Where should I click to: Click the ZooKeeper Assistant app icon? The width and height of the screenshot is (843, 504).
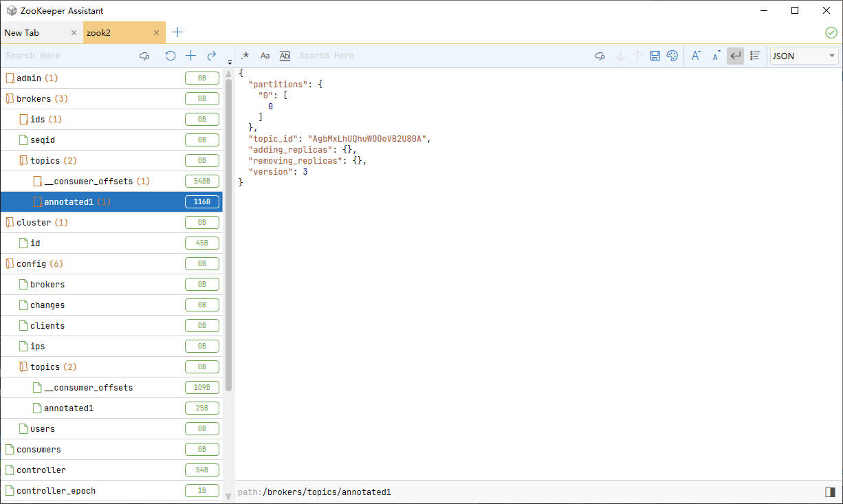point(12,10)
